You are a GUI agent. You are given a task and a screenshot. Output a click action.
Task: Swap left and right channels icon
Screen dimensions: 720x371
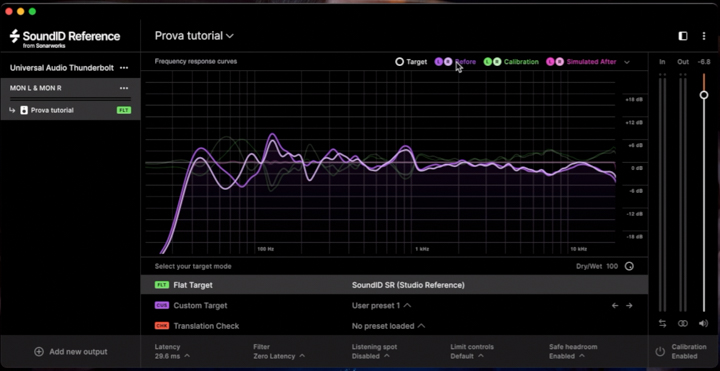point(662,323)
